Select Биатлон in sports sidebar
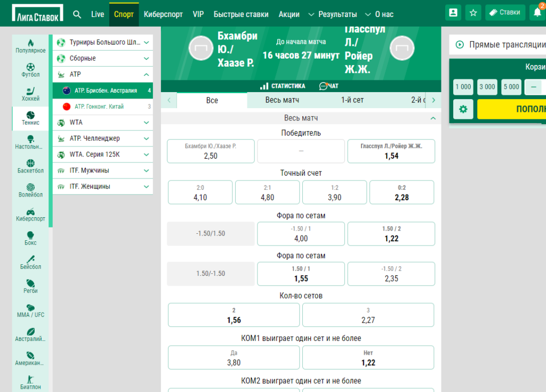This screenshot has height=392, width=546. 30,382
